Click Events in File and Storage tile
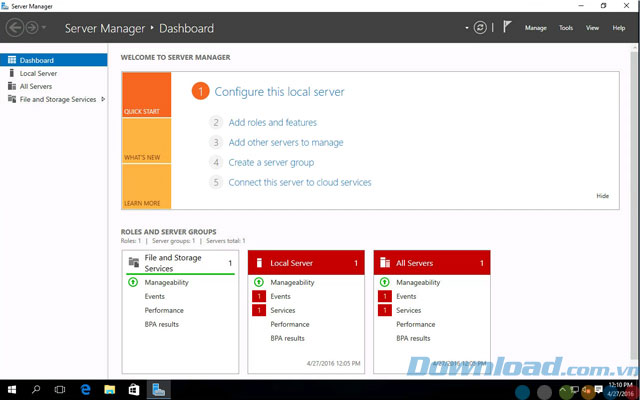 [154, 296]
